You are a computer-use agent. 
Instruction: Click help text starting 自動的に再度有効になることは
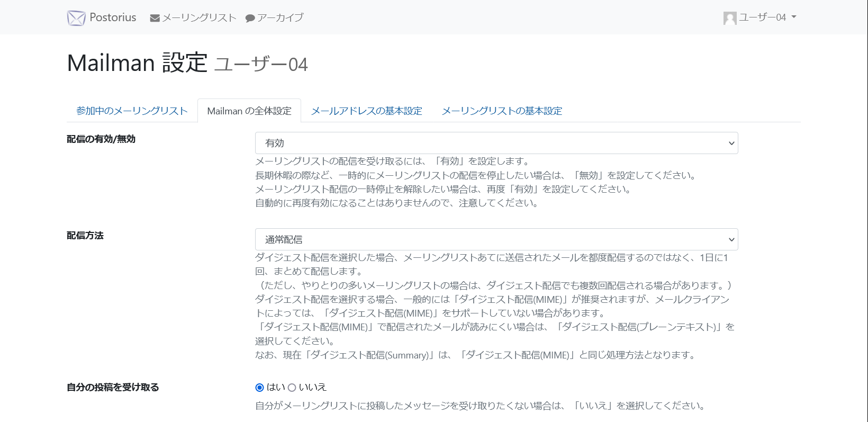(x=397, y=203)
